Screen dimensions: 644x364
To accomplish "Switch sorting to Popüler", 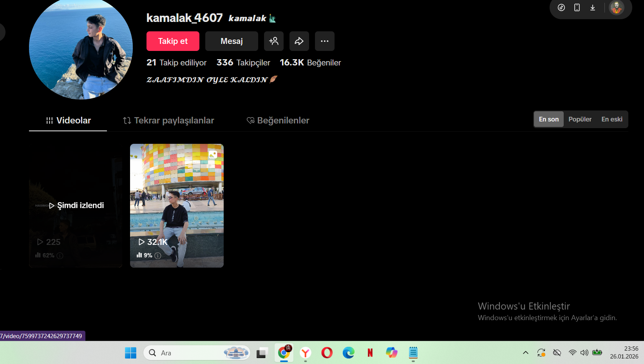I will pos(580,119).
